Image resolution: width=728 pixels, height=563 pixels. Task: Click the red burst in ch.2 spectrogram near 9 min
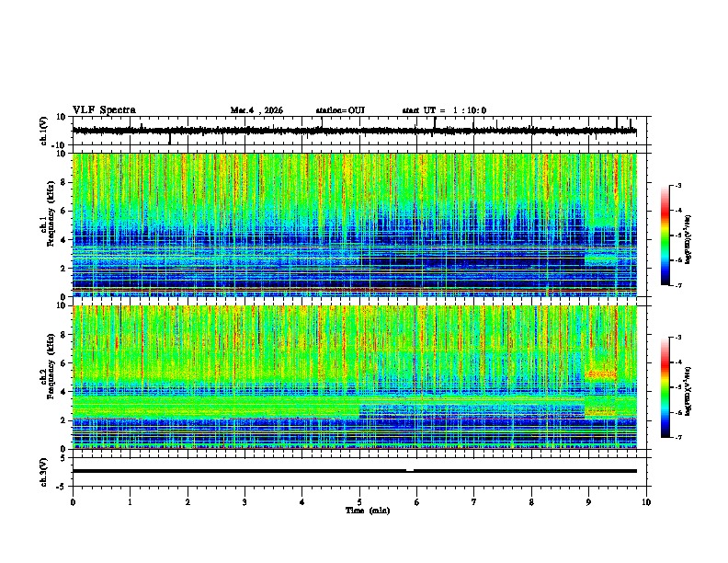600,373
